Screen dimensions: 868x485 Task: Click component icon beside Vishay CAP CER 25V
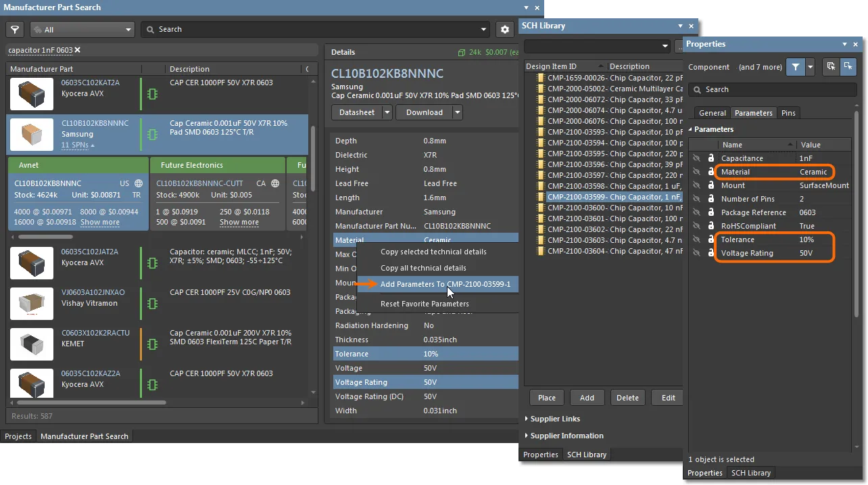click(153, 303)
